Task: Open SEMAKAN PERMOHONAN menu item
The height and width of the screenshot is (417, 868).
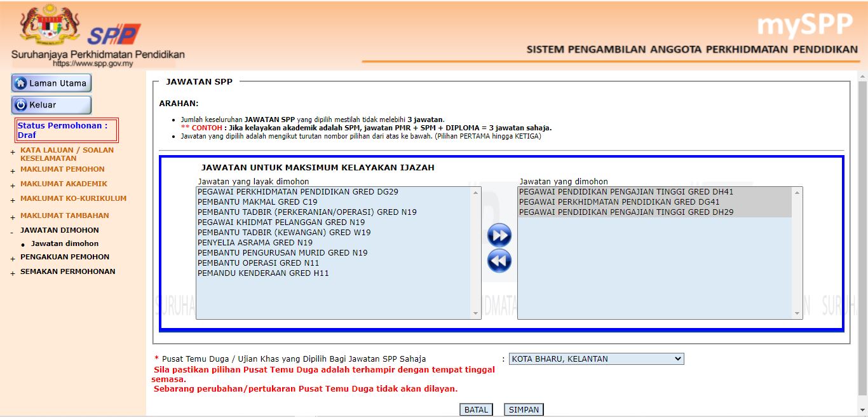Action: 67,271
